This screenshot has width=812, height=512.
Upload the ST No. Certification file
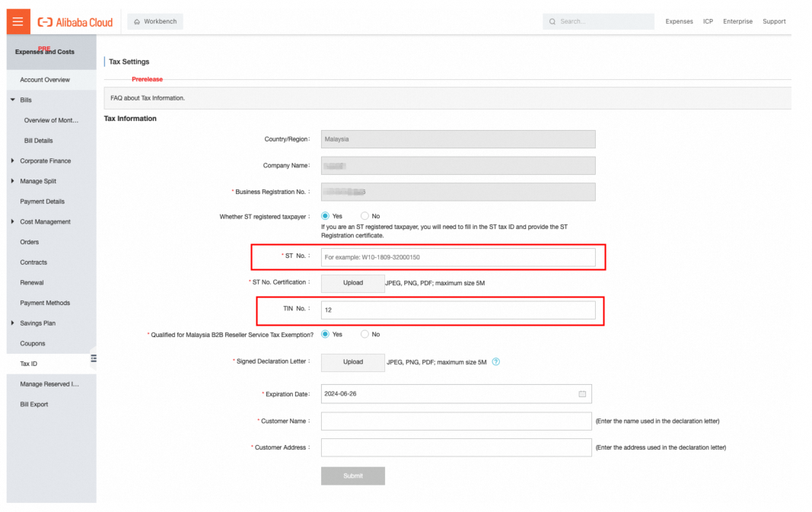[x=352, y=283]
